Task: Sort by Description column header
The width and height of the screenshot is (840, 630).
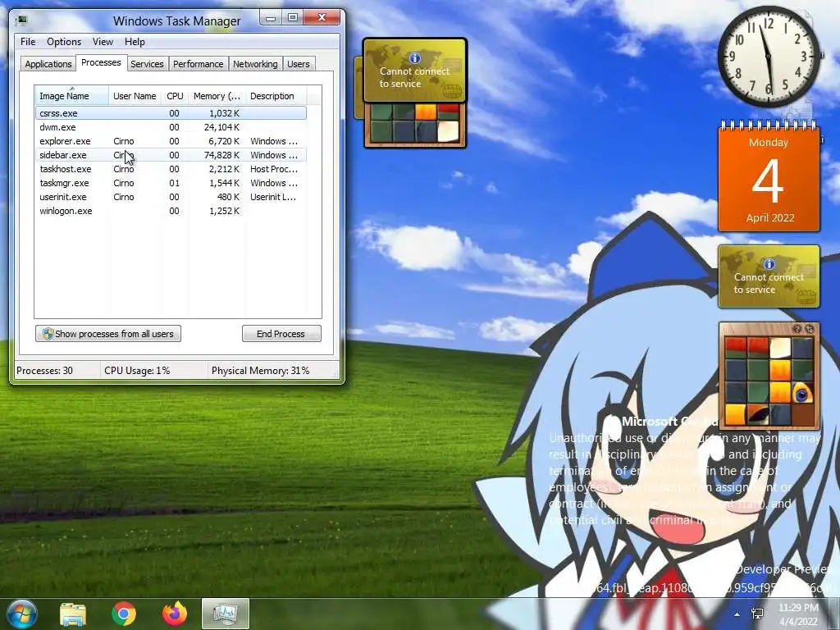Action: click(276, 96)
